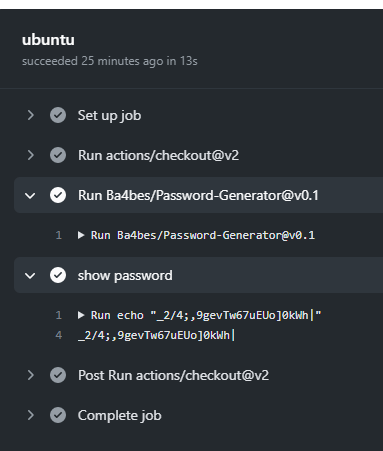Click the checkmark icon beside Run actions/checkout@v2

pos(58,155)
